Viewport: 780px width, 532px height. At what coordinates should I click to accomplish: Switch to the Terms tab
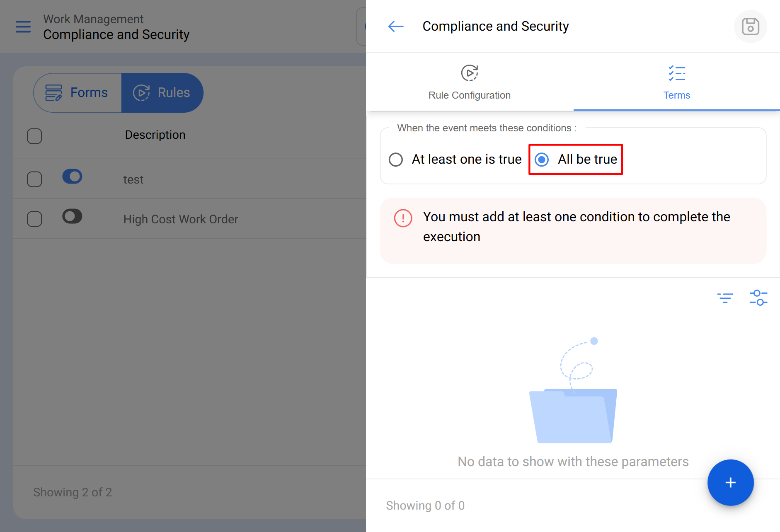676,83
